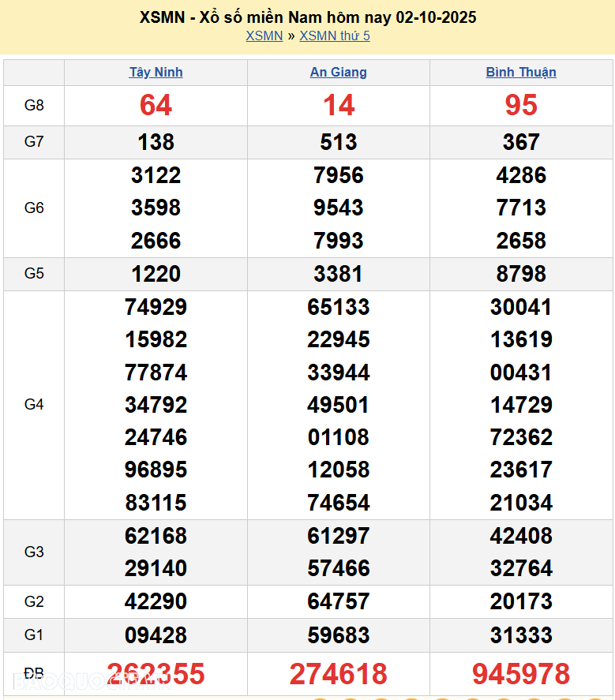Click An Giang G2 number 64757

[338, 601]
